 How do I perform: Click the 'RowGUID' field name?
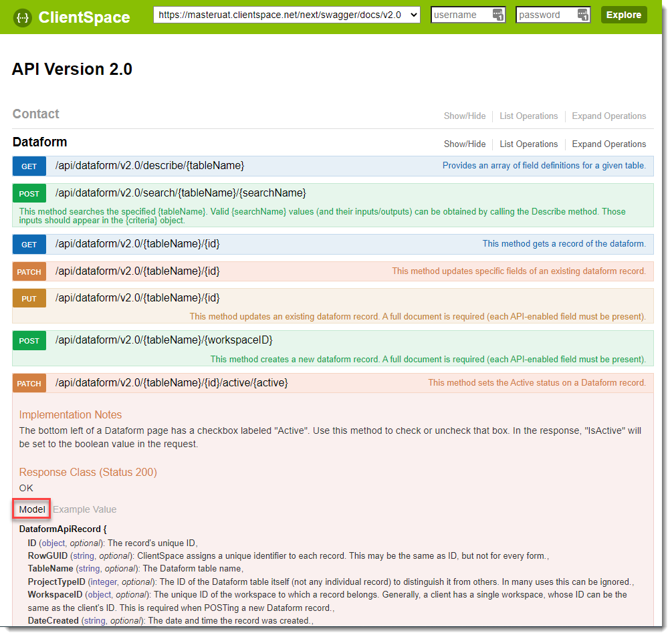point(47,556)
